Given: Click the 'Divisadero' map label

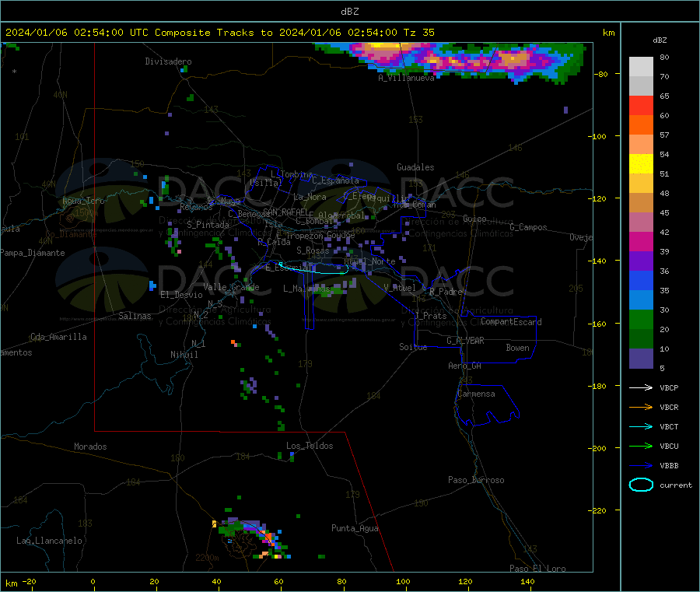Looking at the screenshot, I should (168, 61).
